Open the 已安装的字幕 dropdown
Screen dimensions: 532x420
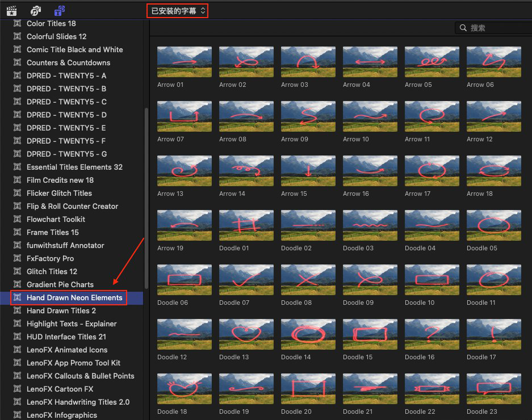point(178,11)
